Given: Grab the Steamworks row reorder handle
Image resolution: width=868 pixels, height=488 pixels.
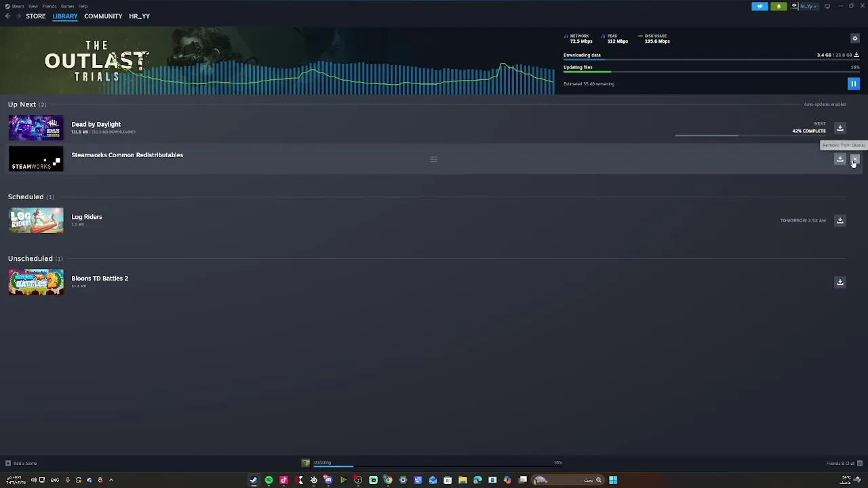Looking at the screenshot, I should [x=434, y=159].
